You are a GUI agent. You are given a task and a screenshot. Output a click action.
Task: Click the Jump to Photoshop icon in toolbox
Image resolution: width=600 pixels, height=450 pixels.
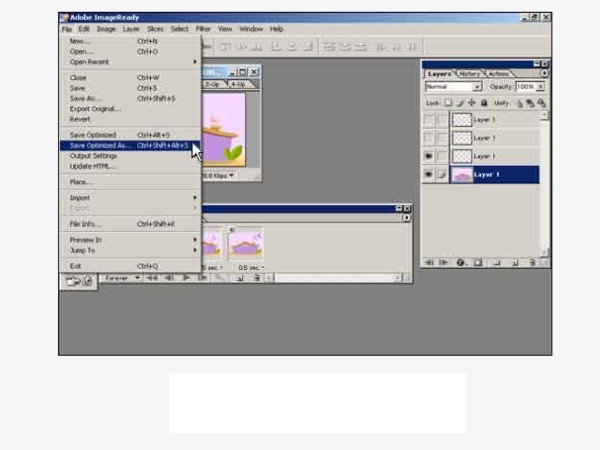[72, 282]
